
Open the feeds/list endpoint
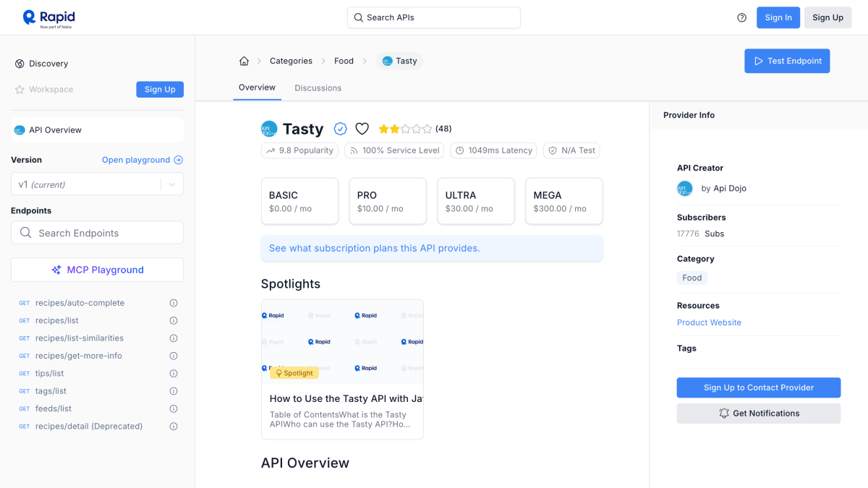[54, 408]
